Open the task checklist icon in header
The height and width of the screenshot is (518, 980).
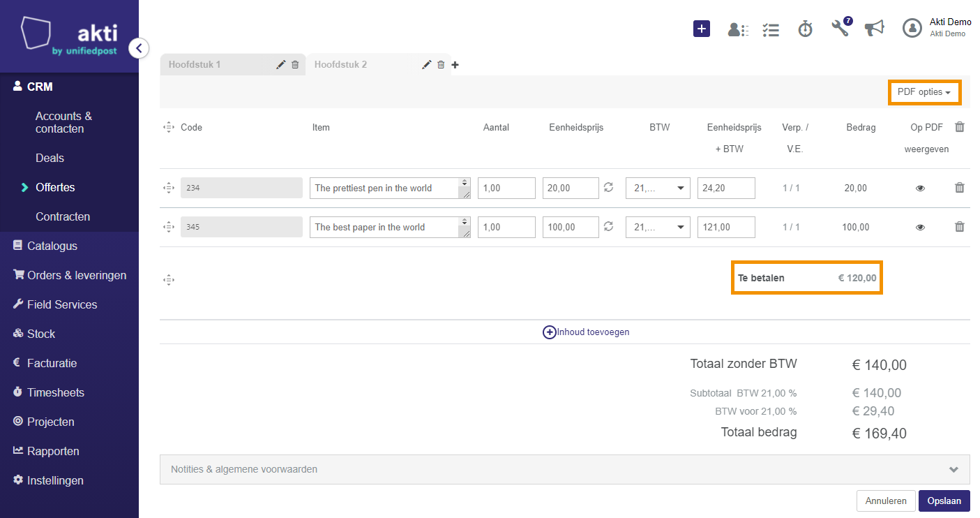click(771, 29)
